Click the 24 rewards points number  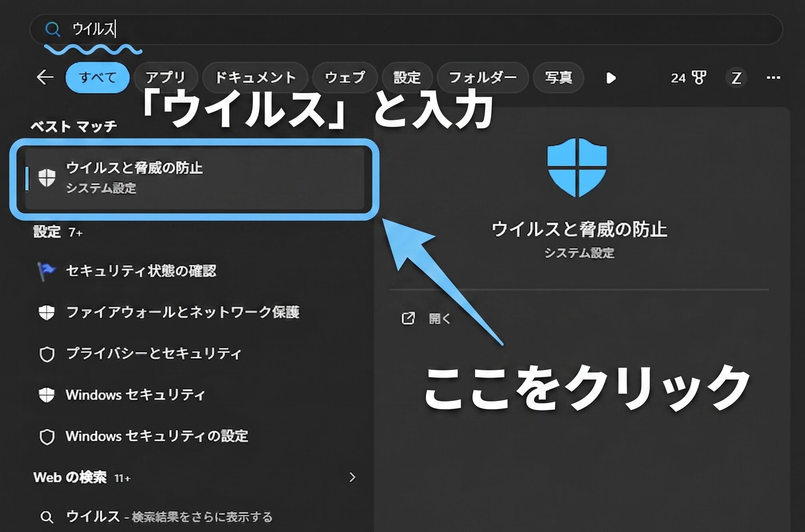coord(678,78)
